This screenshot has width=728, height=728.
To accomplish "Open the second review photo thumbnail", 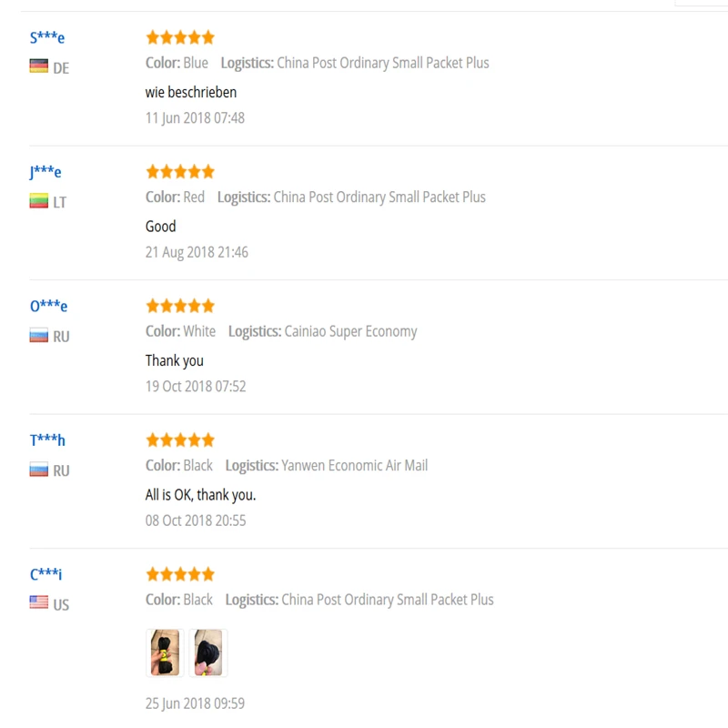I will [x=208, y=652].
